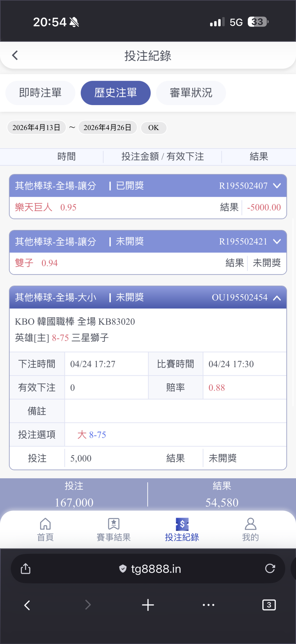Open browser tabs switcher showing 3
Viewport: 296px width, 644px height.
(269, 605)
